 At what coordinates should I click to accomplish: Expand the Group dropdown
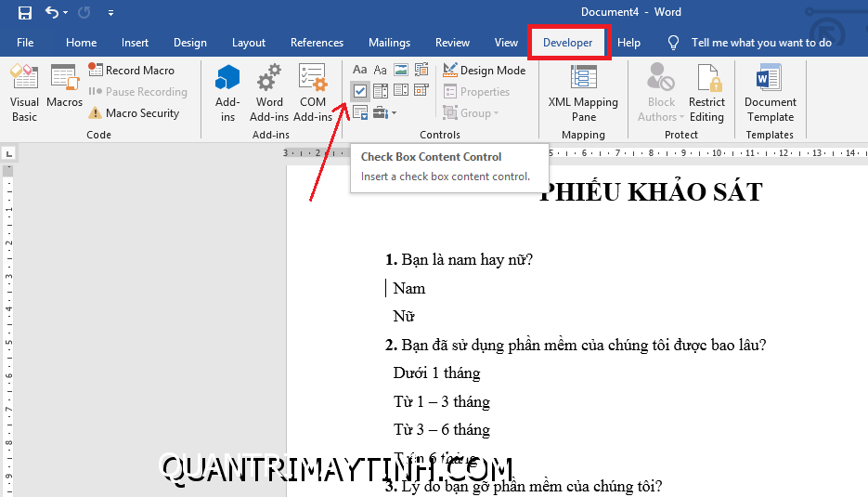tap(471, 113)
